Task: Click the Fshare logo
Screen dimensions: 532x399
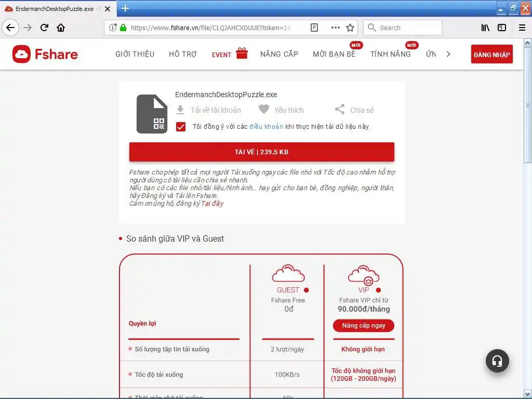Action: [45, 54]
